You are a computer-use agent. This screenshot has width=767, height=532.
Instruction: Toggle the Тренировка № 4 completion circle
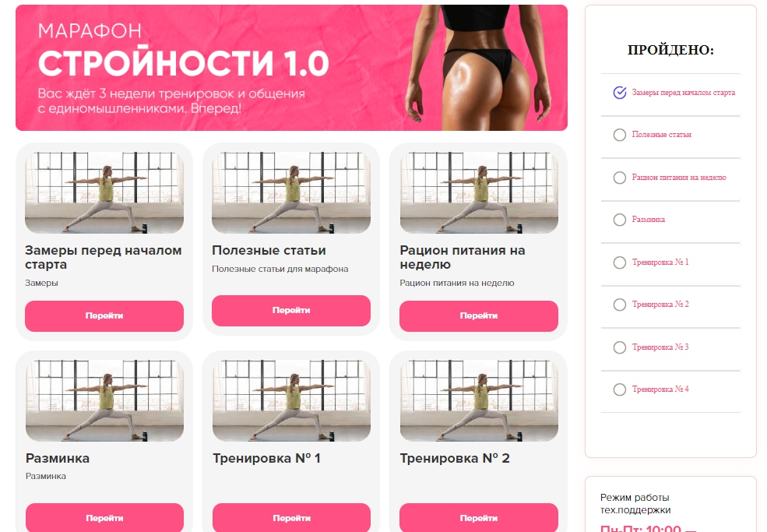tap(620, 389)
